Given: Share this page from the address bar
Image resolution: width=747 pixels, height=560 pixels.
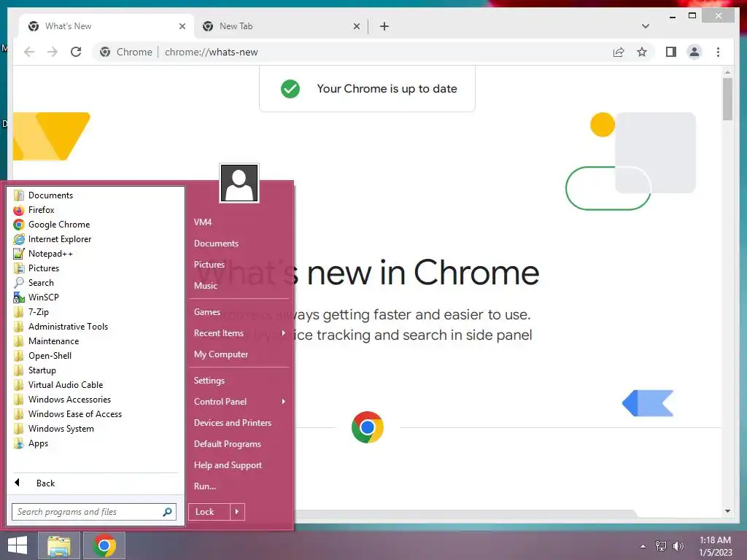Looking at the screenshot, I should pyautogui.click(x=619, y=52).
